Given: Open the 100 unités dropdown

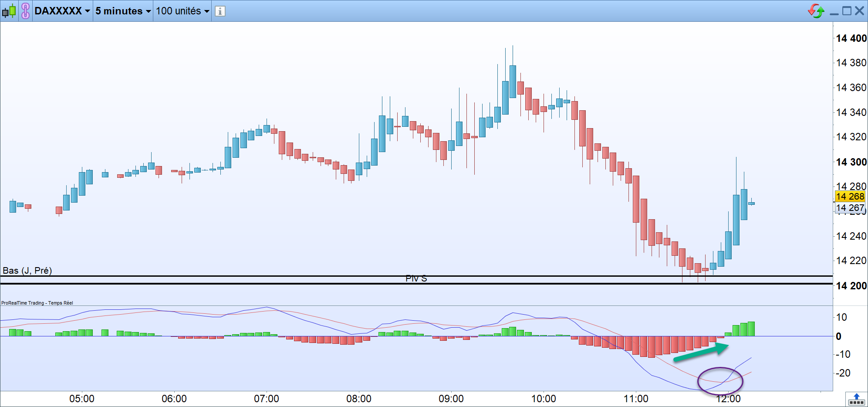Looking at the screenshot, I should click(182, 11).
